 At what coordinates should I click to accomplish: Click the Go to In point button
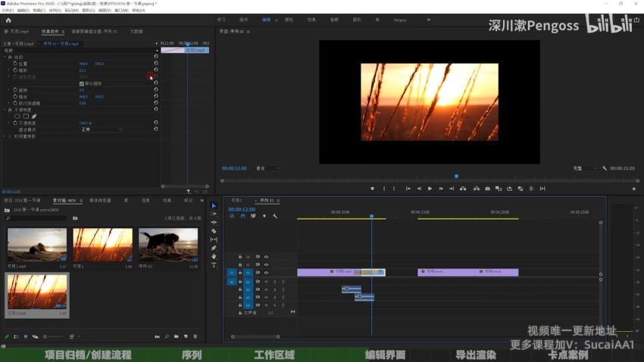point(408,189)
